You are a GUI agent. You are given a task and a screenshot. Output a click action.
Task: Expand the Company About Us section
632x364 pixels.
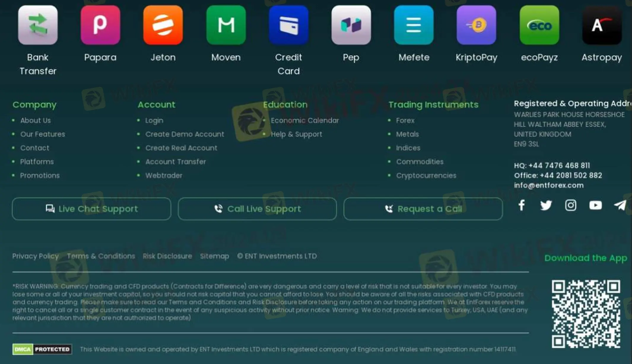(x=36, y=120)
